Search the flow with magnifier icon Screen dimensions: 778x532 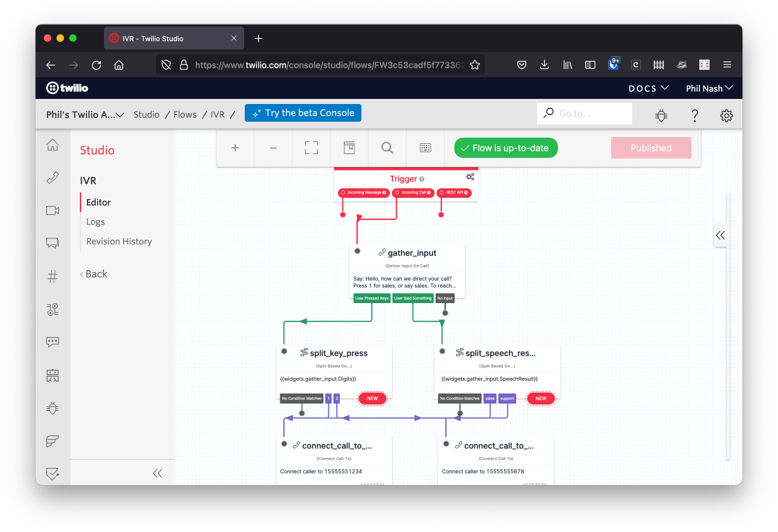click(x=387, y=148)
